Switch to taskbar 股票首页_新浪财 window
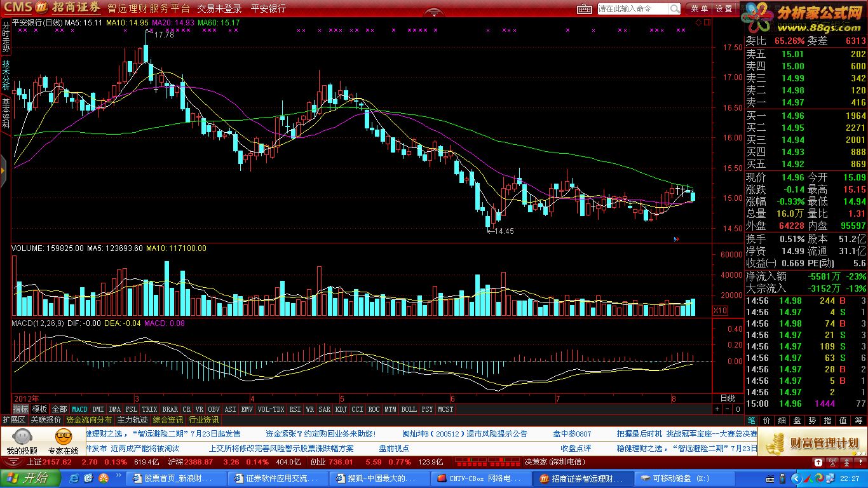The image size is (868, 488). click(x=177, y=478)
